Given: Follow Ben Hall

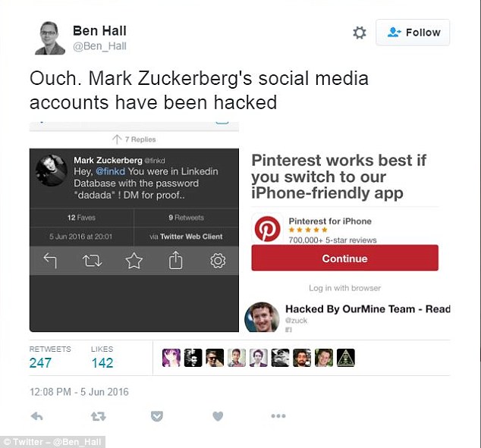Looking at the screenshot, I should click(413, 33).
